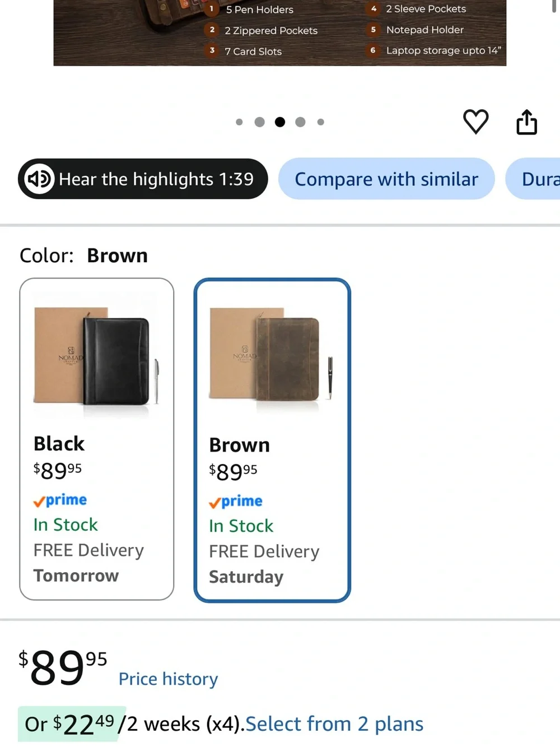Open Select from 2 plans link
560x747 pixels.
(x=334, y=723)
